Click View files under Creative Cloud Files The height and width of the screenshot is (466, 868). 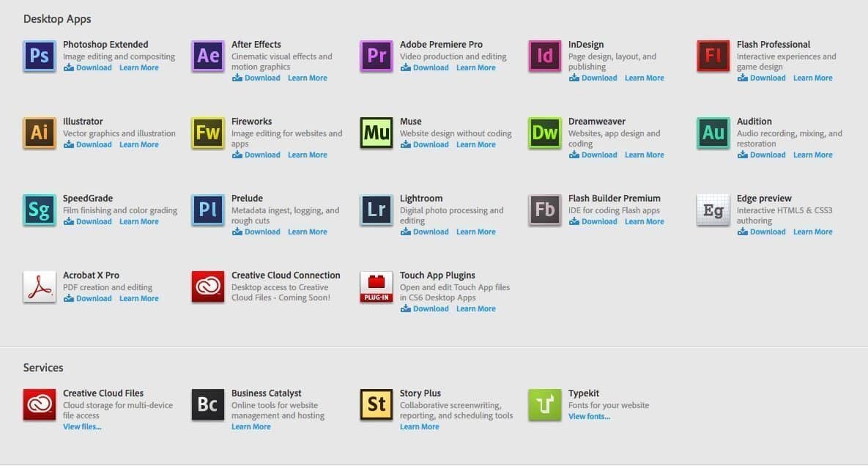[x=82, y=426]
